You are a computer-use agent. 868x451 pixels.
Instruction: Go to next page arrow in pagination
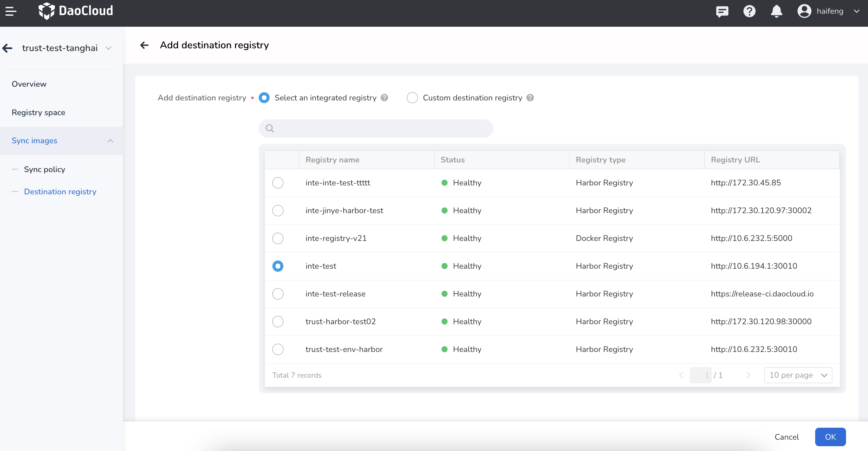click(748, 375)
